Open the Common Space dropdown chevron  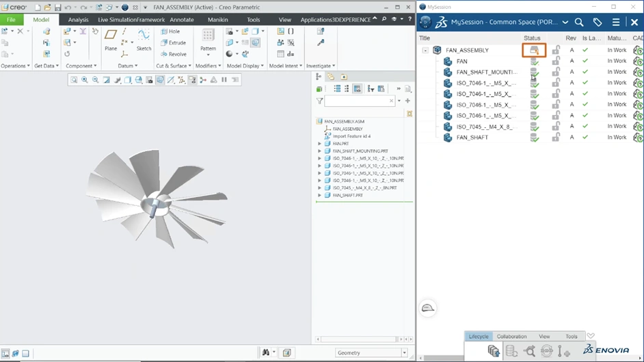tap(565, 22)
